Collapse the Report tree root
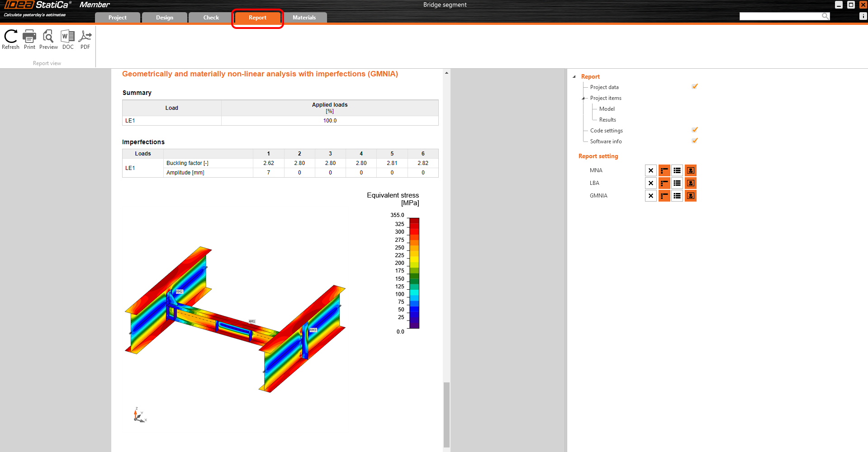 [574, 77]
